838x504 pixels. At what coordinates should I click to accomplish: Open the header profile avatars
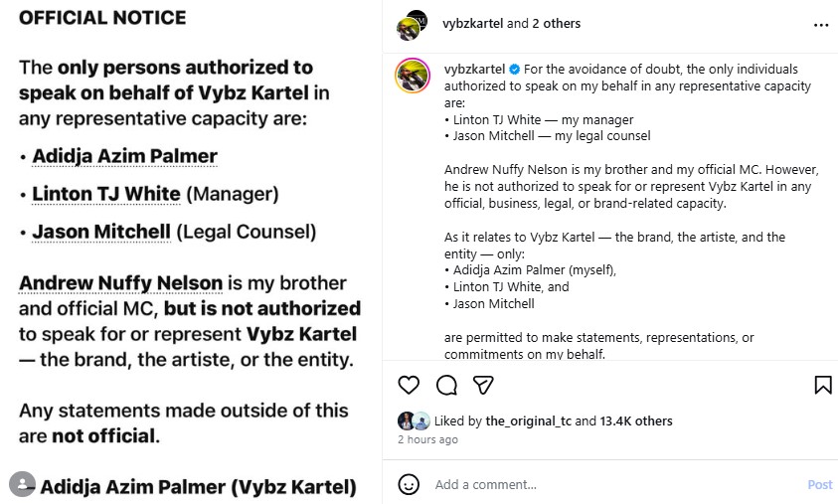point(412,25)
